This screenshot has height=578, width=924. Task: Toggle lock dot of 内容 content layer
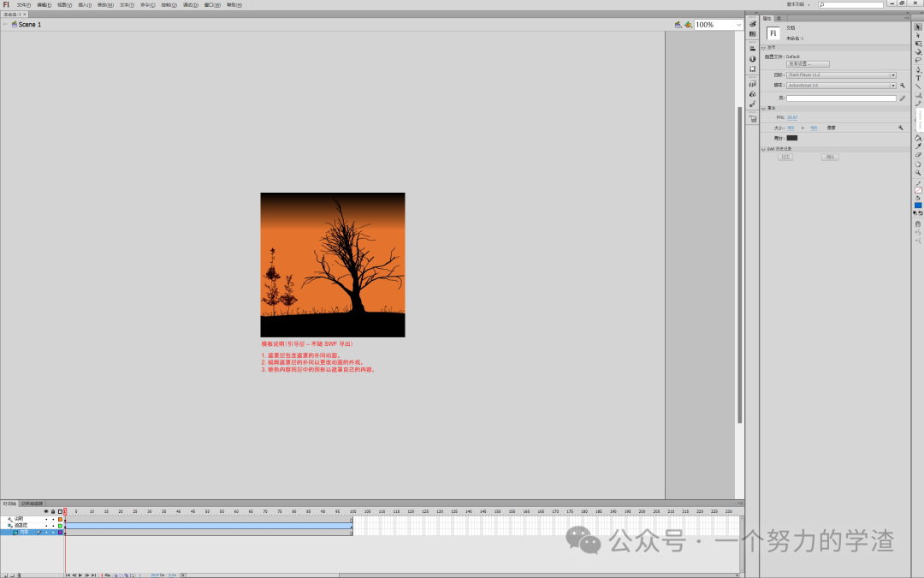click(53, 532)
